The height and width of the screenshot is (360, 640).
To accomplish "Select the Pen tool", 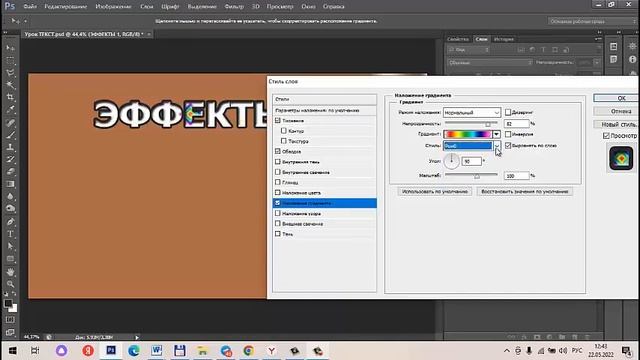I will pyautogui.click(x=10, y=222).
